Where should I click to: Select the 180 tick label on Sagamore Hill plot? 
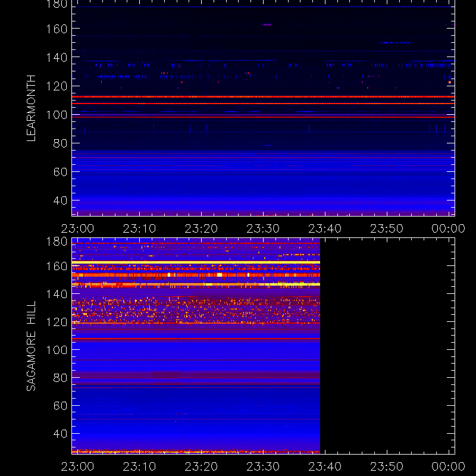(57, 242)
